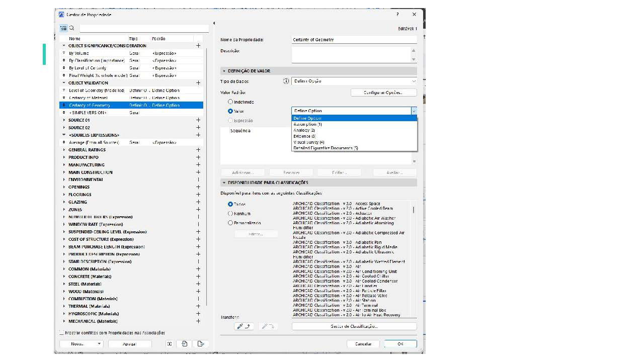Click into the property search field

144,29
